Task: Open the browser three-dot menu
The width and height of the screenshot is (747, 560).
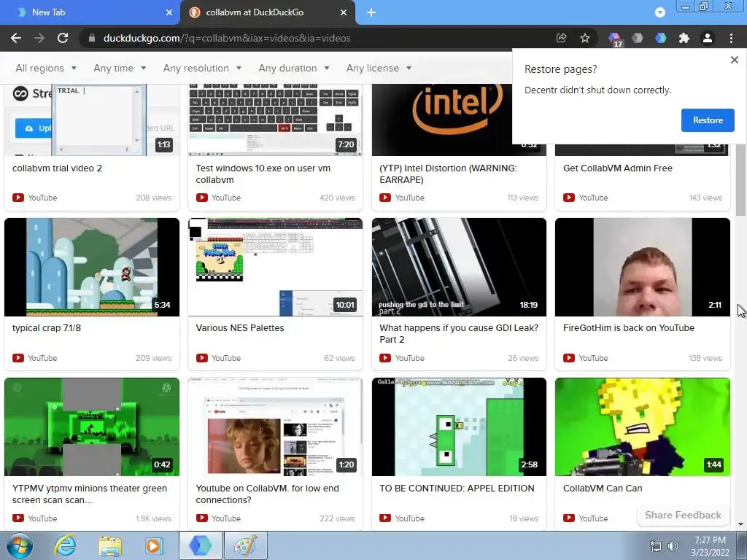Action: click(731, 38)
